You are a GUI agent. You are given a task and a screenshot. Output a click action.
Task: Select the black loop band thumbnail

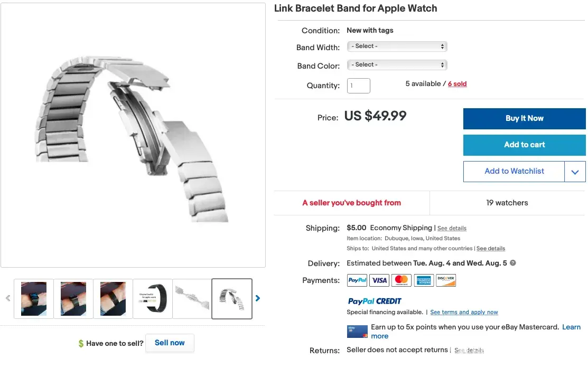pos(153,299)
